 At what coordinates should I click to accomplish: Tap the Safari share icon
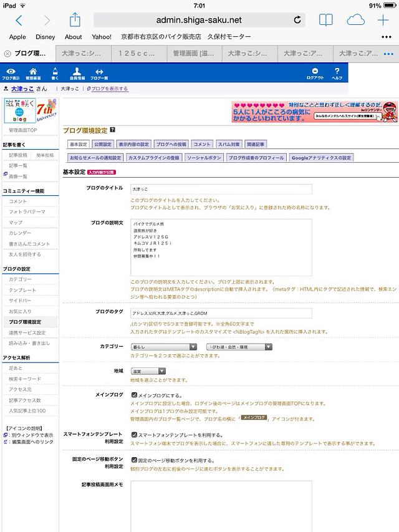(75, 21)
